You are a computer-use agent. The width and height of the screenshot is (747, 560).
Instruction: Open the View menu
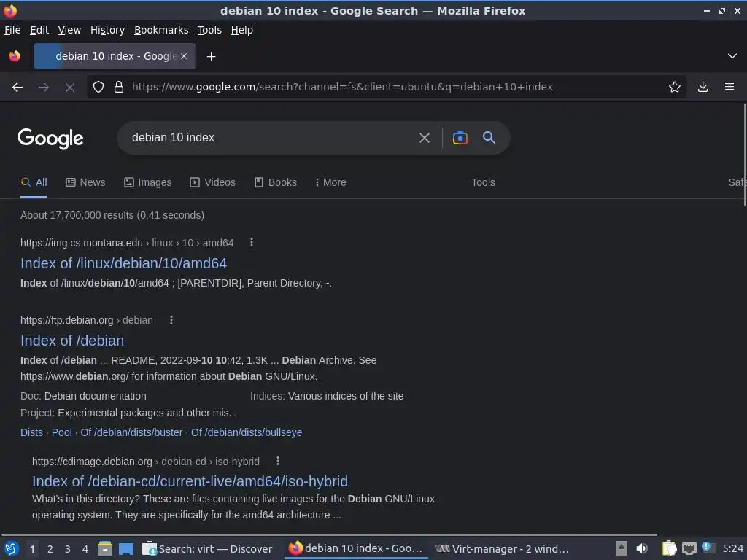click(x=69, y=30)
